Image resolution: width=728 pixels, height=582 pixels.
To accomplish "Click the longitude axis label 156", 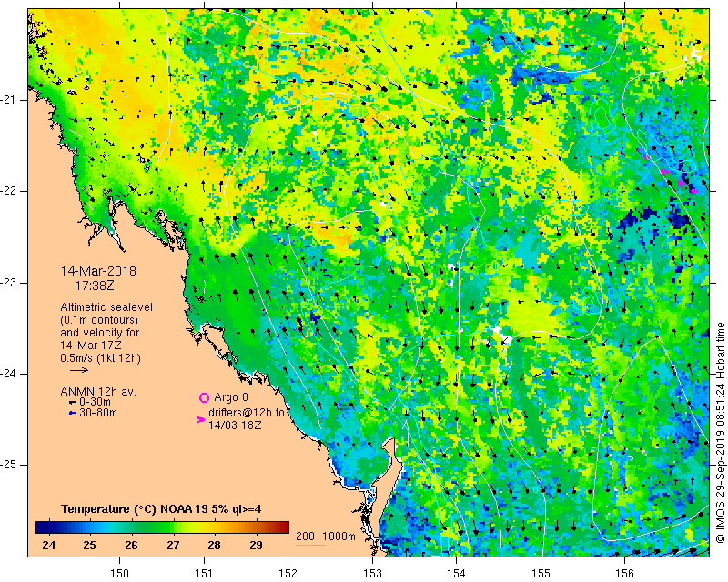I will pos(624,574).
